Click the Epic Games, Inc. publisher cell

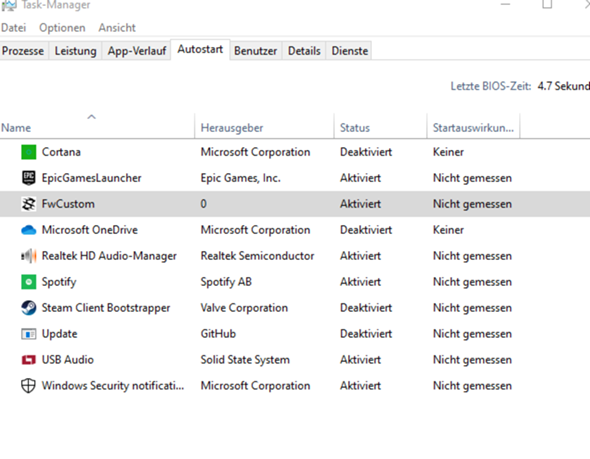240,178
